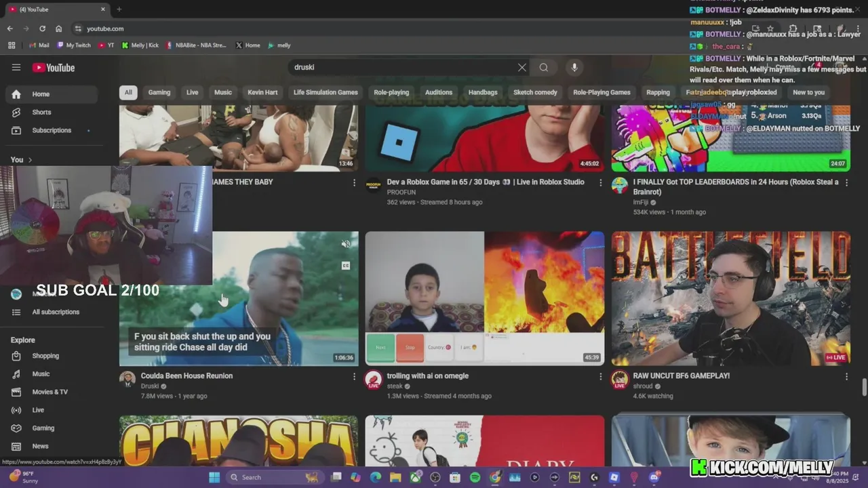Open Movies & TV under Explore

(x=52, y=392)
